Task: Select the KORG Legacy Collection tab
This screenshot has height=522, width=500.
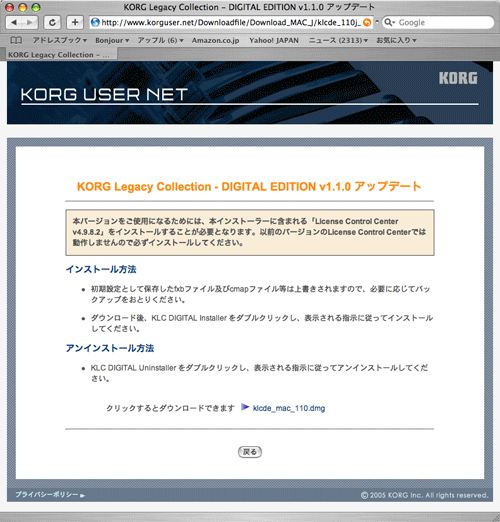Action: [x=61, y=55]
